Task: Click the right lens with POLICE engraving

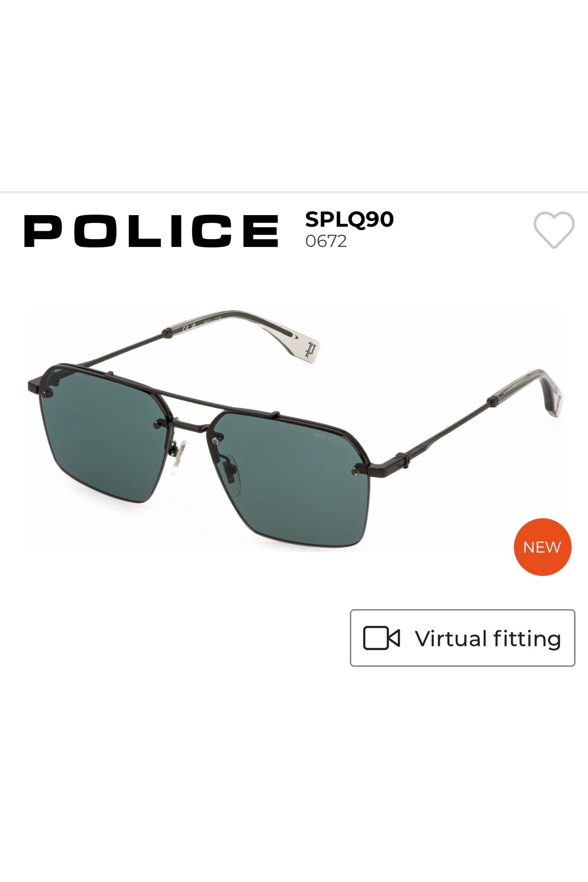Action: (x=289, y=478)
